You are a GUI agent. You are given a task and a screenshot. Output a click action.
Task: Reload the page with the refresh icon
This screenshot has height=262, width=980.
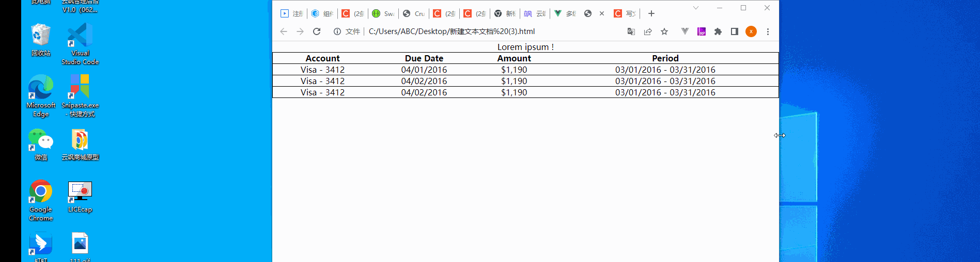pos(317,31)
